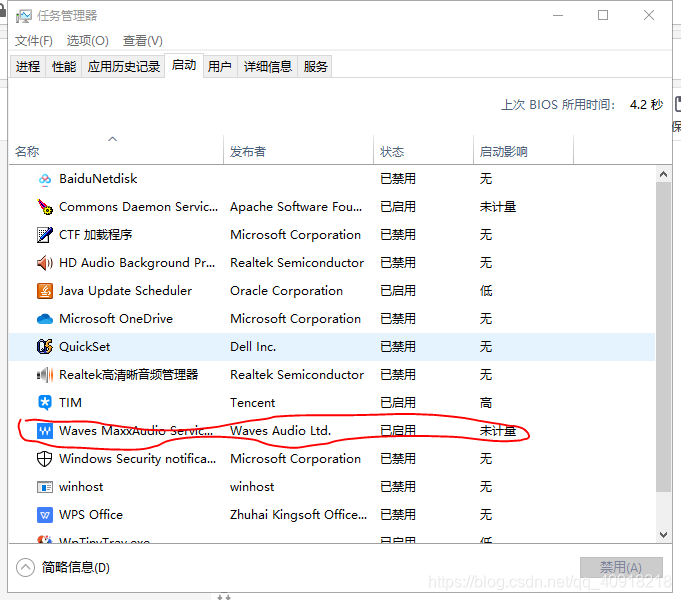Switch to the 用户 tab
The width and height of the screenshot is (681, 600).
tap(220, 66)
